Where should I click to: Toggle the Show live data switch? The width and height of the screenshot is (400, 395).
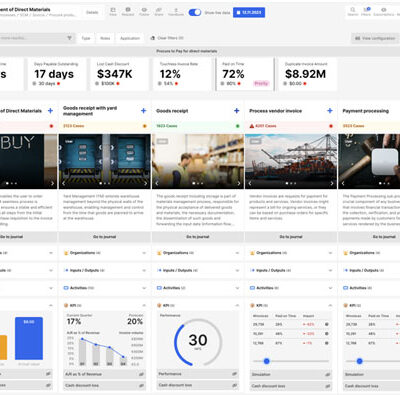[195, 12]
